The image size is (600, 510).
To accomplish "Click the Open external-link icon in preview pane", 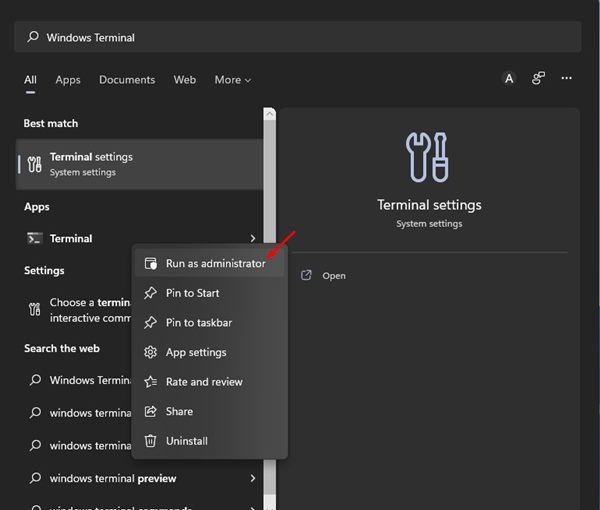I will pos(306,275).
